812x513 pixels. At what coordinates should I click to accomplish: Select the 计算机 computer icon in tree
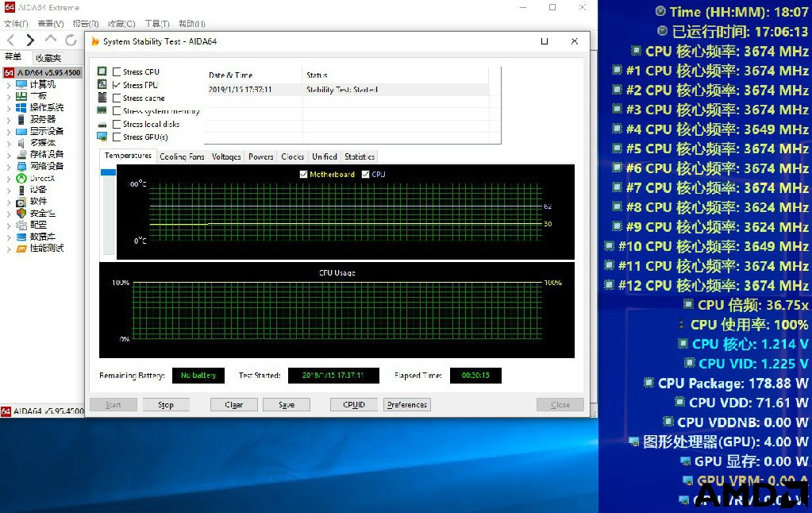pos(21,84)
